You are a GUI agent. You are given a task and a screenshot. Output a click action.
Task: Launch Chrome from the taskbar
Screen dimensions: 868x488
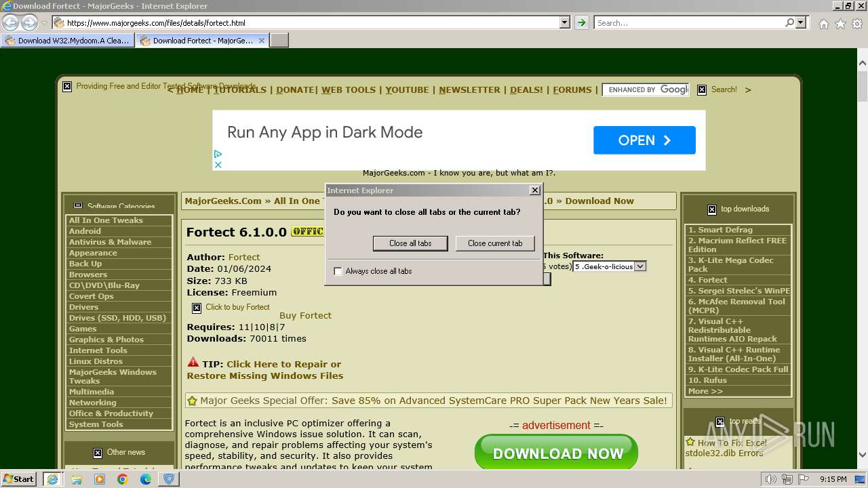pyautogui.click(x=123, y=479)
